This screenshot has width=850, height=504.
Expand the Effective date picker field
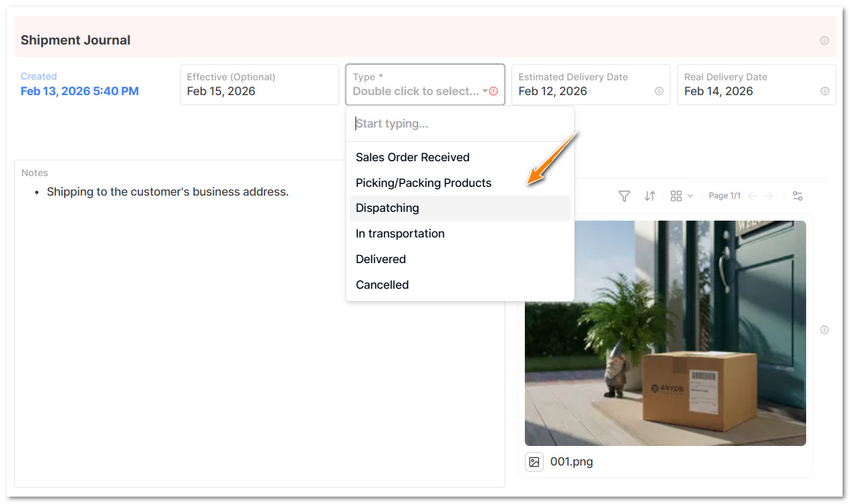(259, 84)
